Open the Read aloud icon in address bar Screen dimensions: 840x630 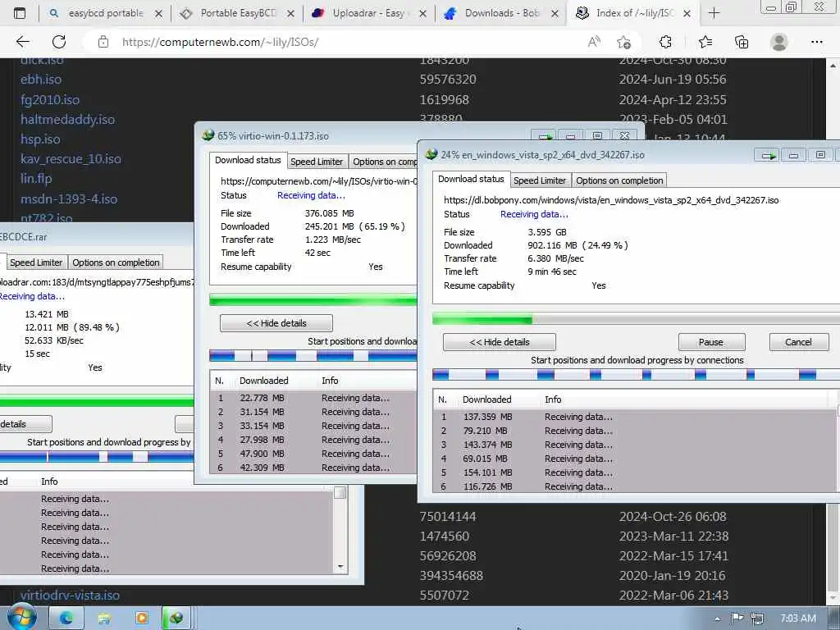(x=594, y=42)
